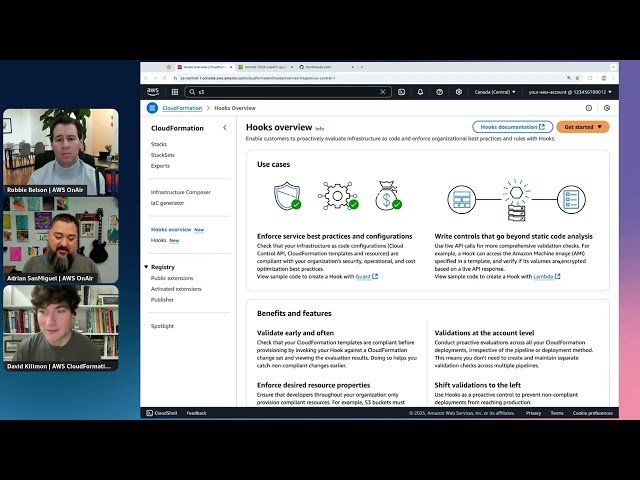Screen dimensions: 640x480
Task: Select Hooks overview in the sidebar
Action: coord(171,229)
